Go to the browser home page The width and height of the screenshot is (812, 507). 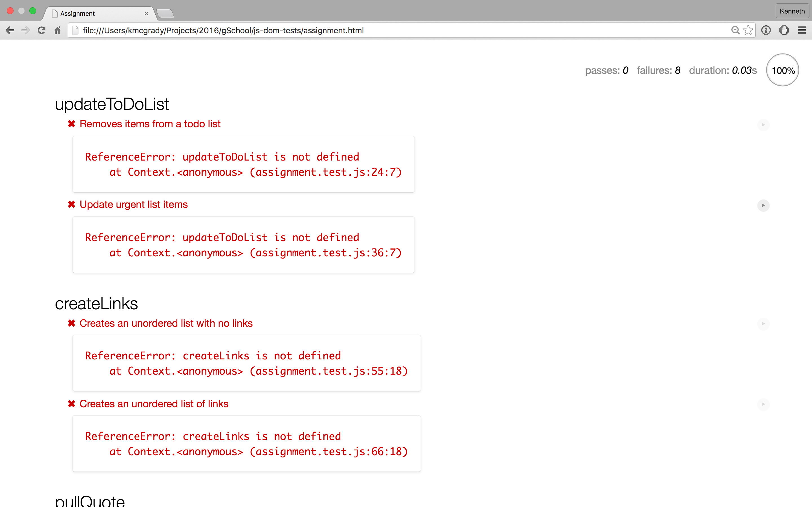pyautogui.click(x=58, y=30)
